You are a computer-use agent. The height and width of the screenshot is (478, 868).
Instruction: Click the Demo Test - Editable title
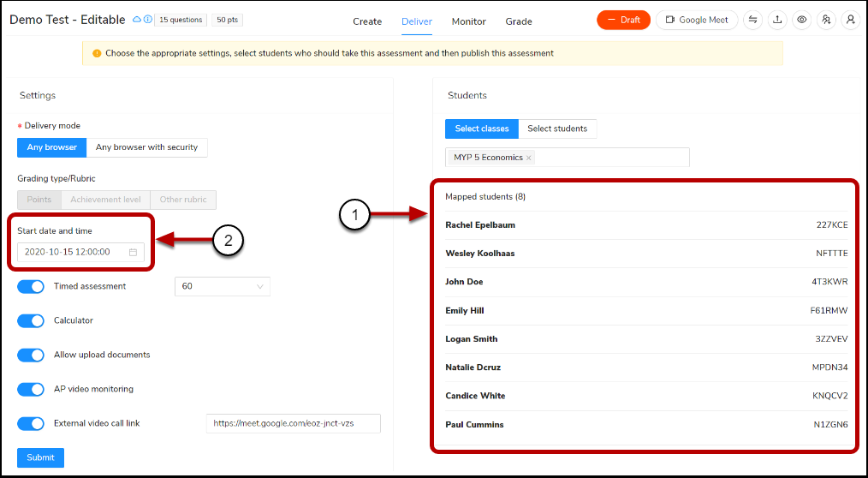pos(68,20)
